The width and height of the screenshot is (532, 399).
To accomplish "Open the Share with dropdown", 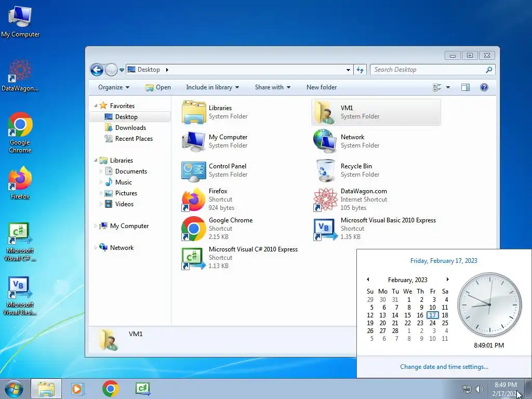I will point(272,87).
